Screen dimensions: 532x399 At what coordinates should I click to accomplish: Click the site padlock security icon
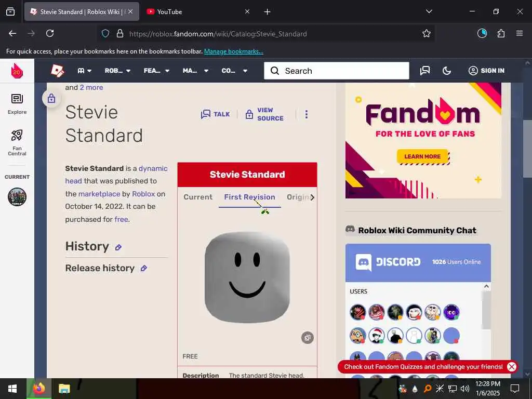[120, 34]
